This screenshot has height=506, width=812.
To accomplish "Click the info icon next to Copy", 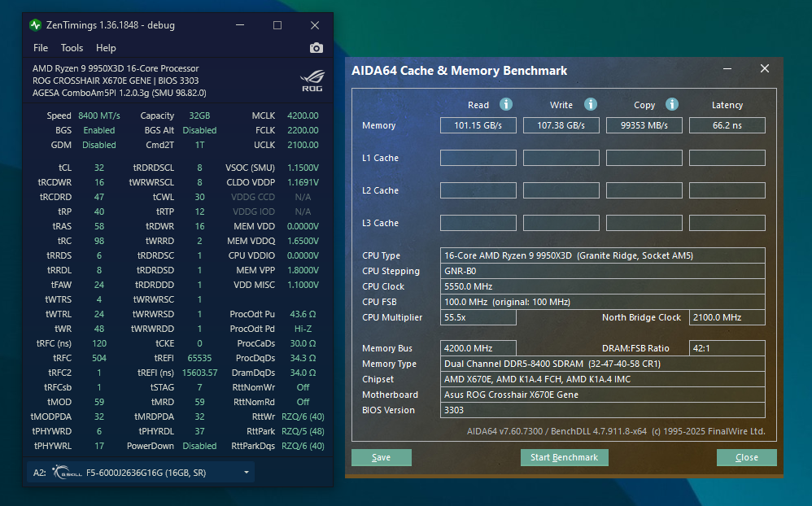I will click(x=672, y=104).
